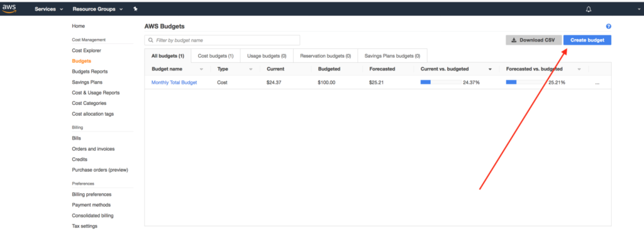Click the Create budget button

click(587, 40)
